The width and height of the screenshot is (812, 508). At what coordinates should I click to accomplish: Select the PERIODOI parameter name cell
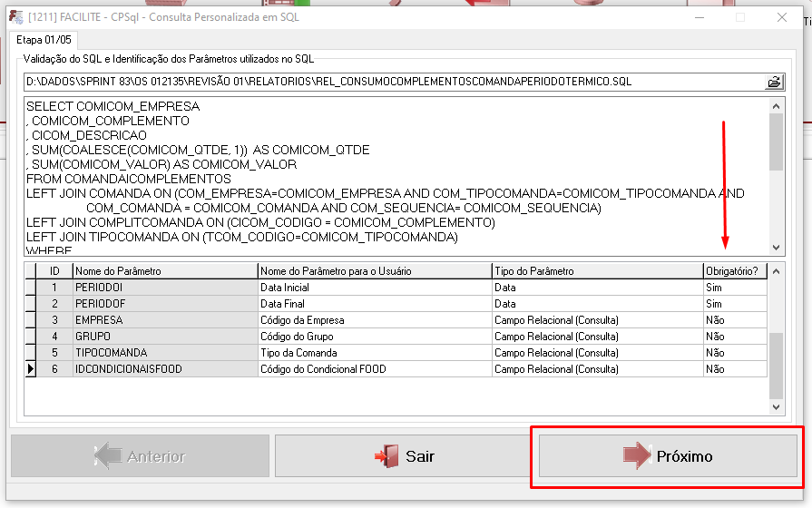tap(164, 288)
